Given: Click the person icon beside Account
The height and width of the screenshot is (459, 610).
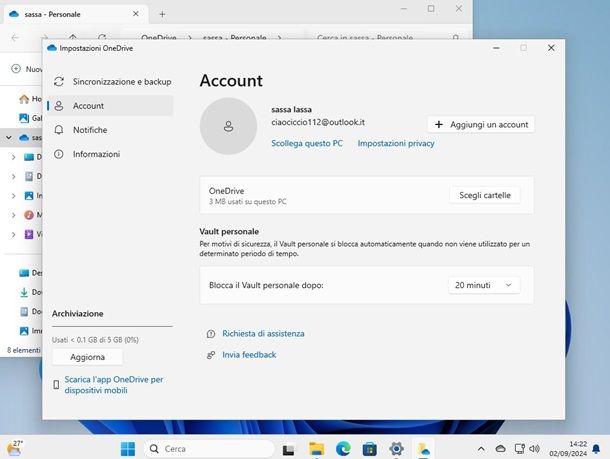Looking at the screenshot, I should tap(59, 106).
